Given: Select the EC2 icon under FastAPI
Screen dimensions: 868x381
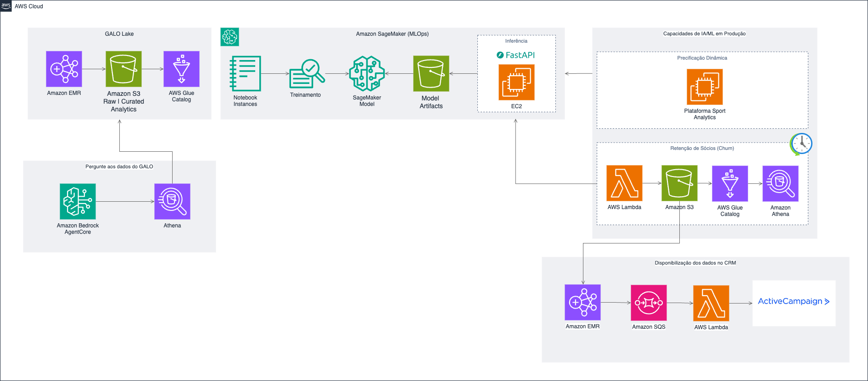Looking at the screenshot, I should click(x=516, y=82).
